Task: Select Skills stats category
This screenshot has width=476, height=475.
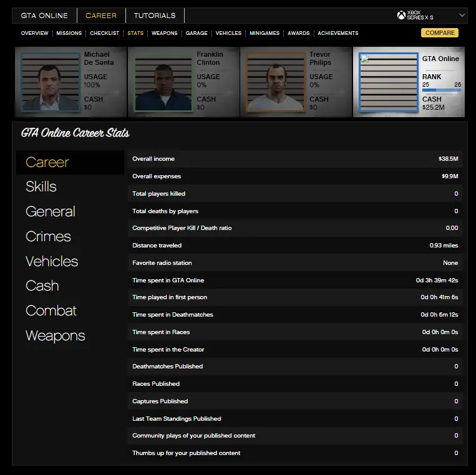Action: (41, 187)
